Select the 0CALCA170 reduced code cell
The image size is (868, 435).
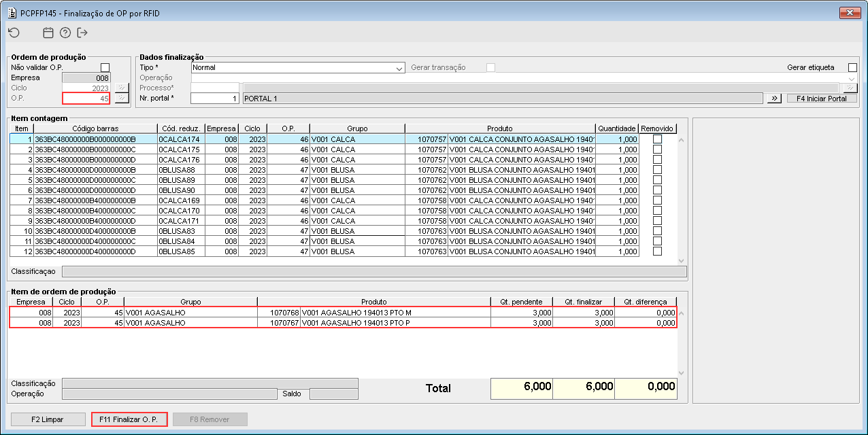[x=181, y=210]
